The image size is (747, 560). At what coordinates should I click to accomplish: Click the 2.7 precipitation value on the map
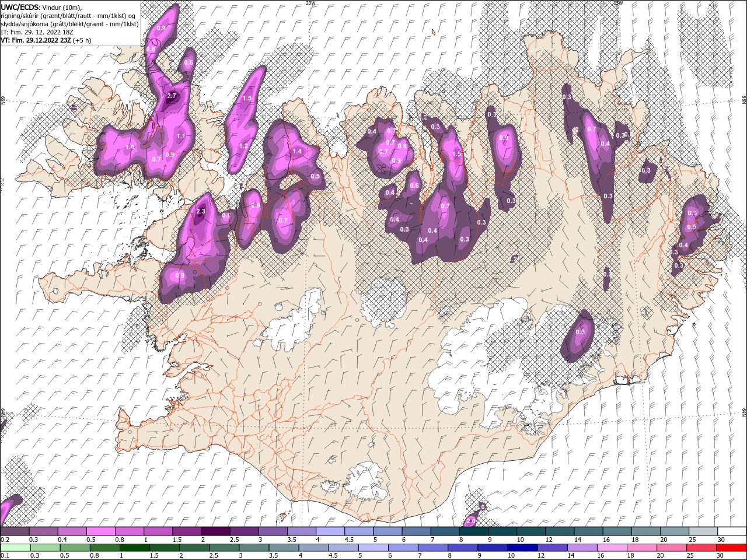tap(172, 96)
